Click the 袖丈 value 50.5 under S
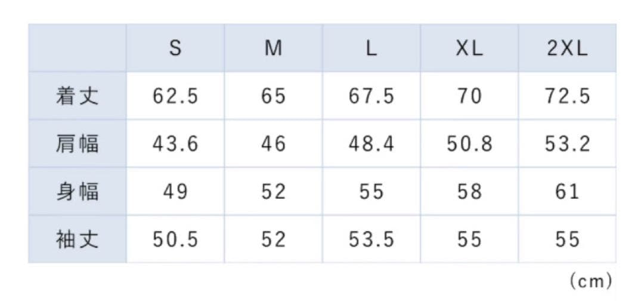Screen dimensions: 644x302 click(175, 239)
